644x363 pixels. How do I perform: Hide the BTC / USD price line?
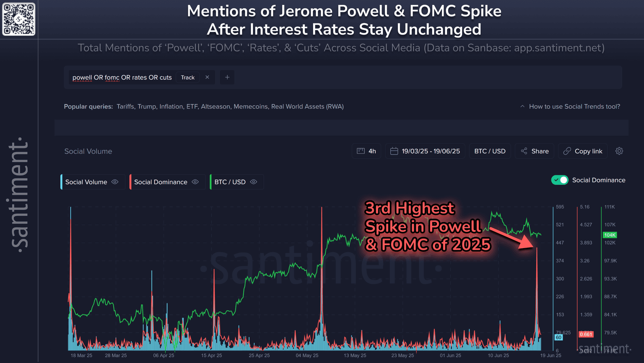(x=253, y=182)
